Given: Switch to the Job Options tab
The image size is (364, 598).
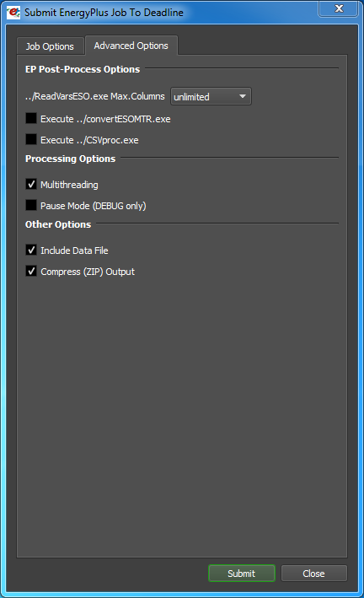Looking at the screenshot, I should [50, 46].
